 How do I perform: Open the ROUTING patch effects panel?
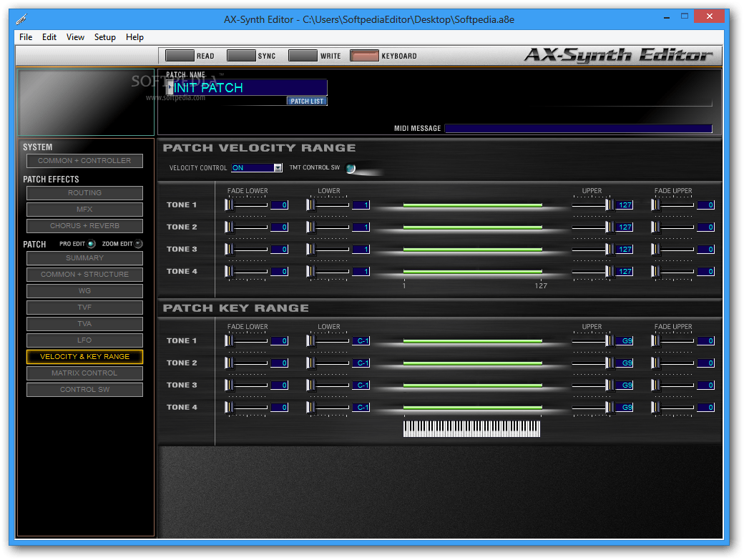(x=84, y=192)
